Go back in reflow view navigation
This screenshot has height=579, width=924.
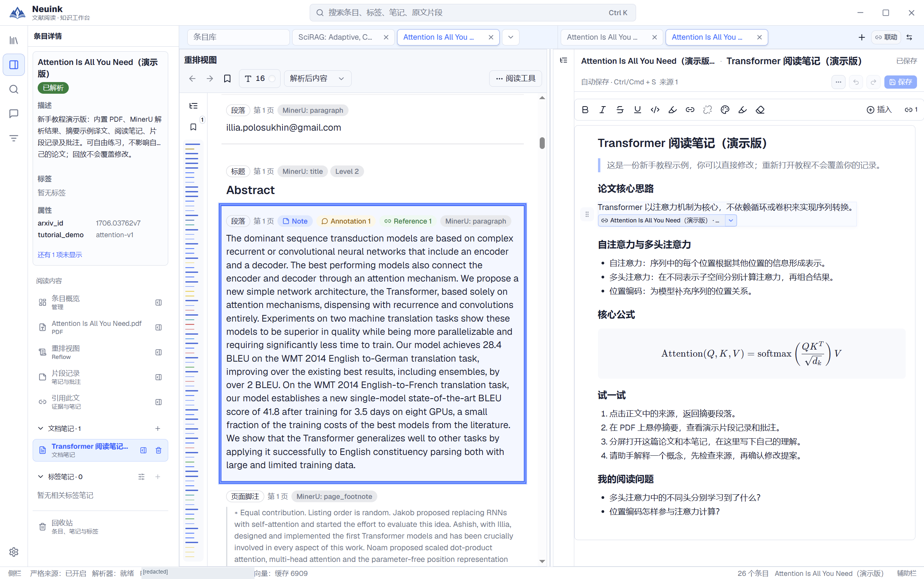tap(192, 79)
